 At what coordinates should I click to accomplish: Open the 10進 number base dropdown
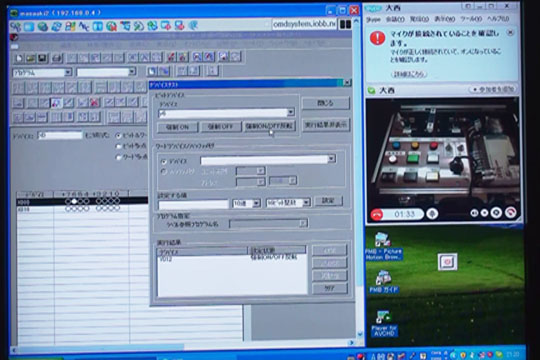247,203
